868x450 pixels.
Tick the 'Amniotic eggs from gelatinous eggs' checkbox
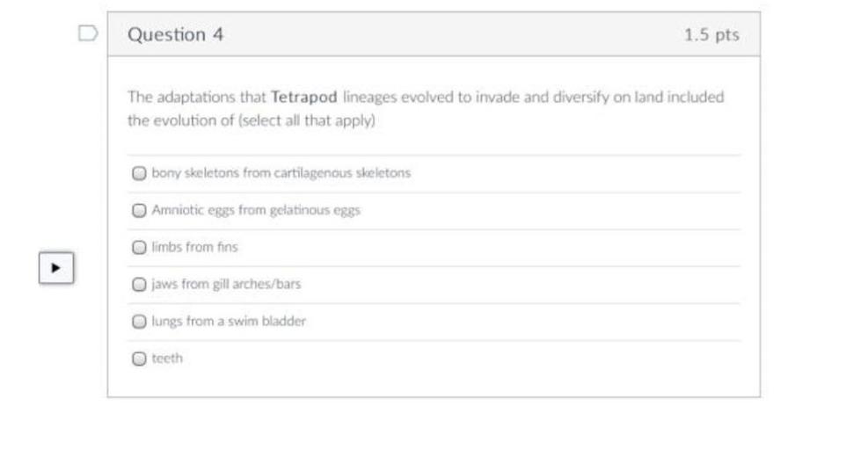point(140,210)
